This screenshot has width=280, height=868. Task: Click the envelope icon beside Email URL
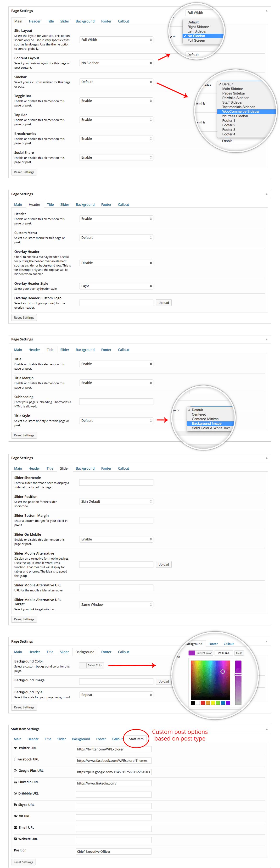pyautogui.click(x=16, y=828)
